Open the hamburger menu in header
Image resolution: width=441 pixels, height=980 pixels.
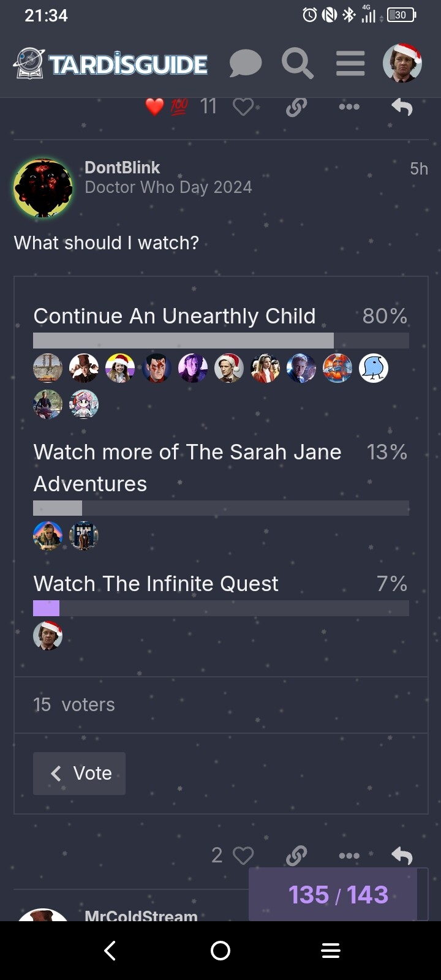[x=350, y=64]
